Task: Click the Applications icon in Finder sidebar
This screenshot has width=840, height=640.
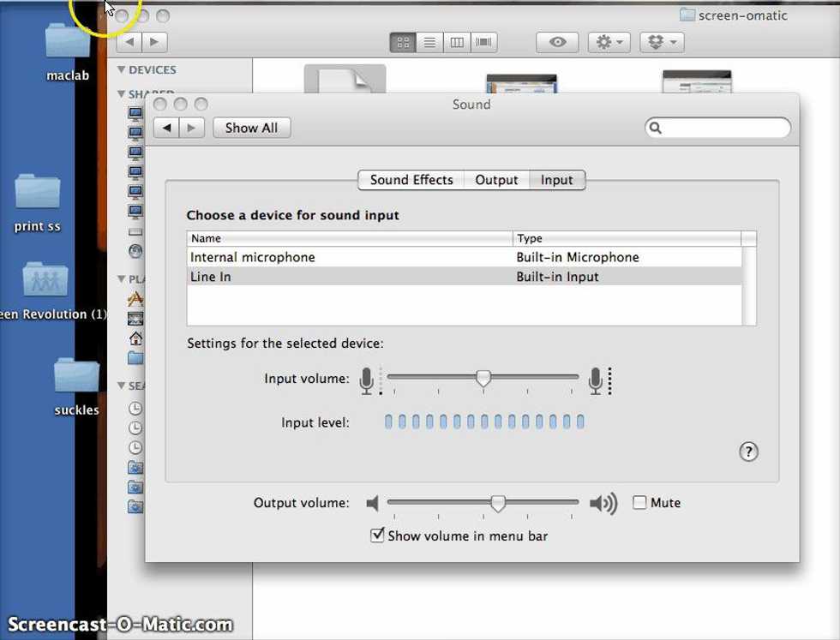Action: tap(135, 299)
